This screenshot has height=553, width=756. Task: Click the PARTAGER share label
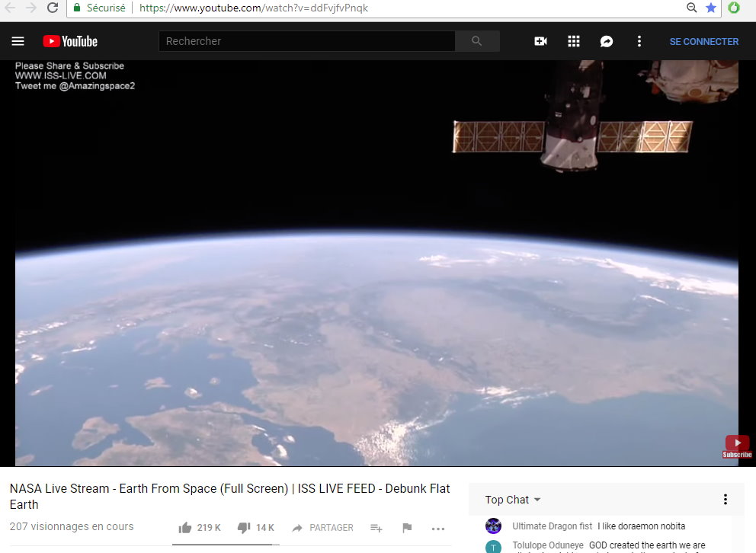332,528
